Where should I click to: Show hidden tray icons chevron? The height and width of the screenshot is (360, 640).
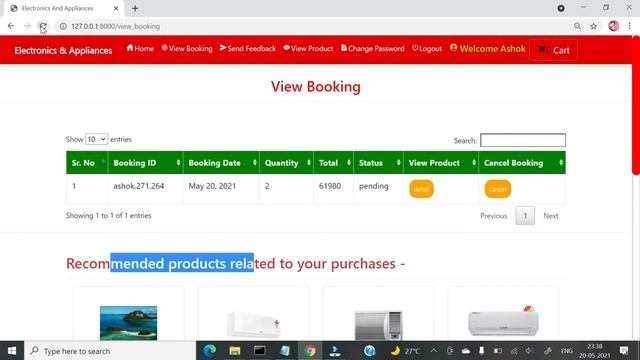(433, 351)
